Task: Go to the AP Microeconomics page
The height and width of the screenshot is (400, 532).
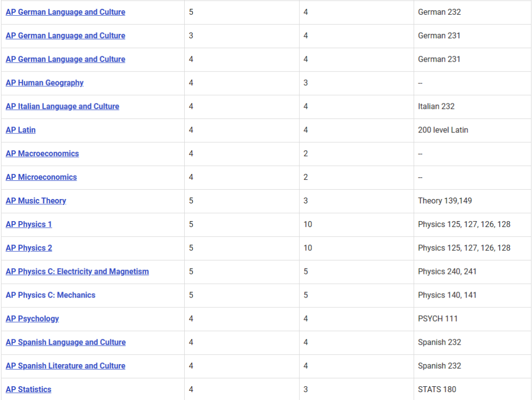Action: (41, 177)
